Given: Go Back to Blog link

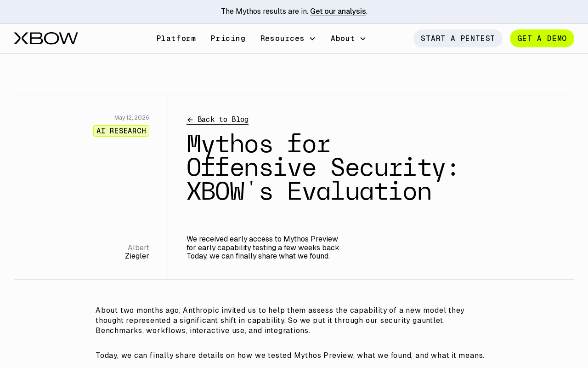Looking at the screenshot, I should click(218, 120).
